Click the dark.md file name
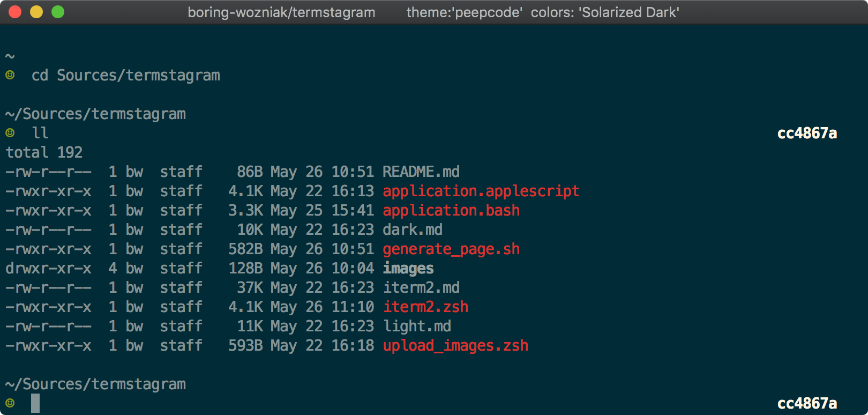Screen dimensions: 868x415 click(413, 229)
